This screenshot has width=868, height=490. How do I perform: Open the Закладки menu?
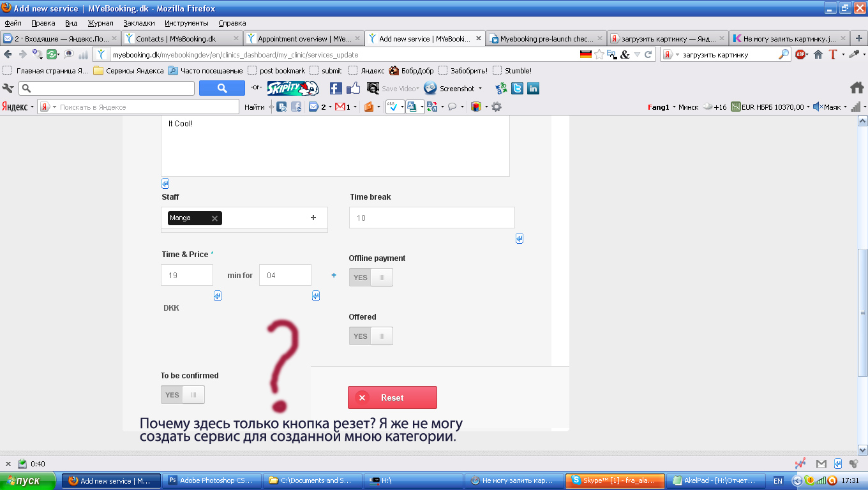(x=139, y=23)
